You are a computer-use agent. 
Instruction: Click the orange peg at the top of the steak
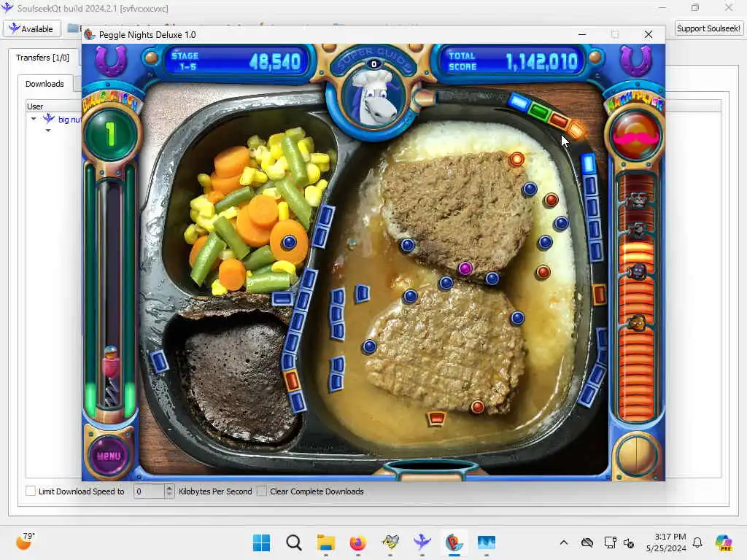(516, 159)
